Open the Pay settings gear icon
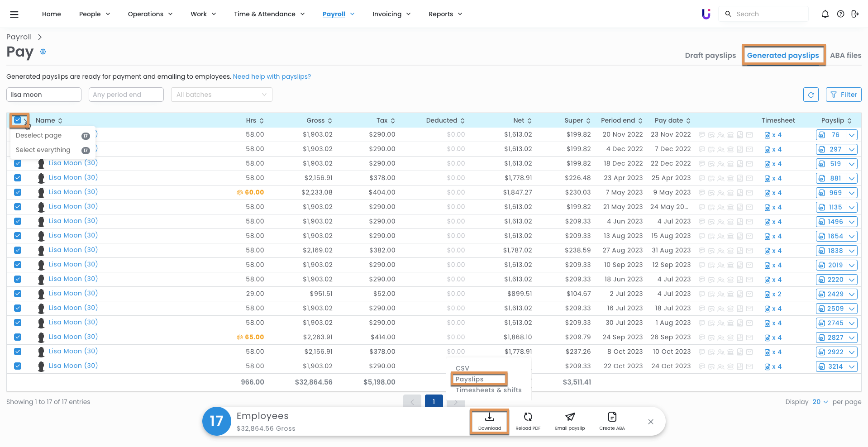Screen dimensions: 868x447 43,52
